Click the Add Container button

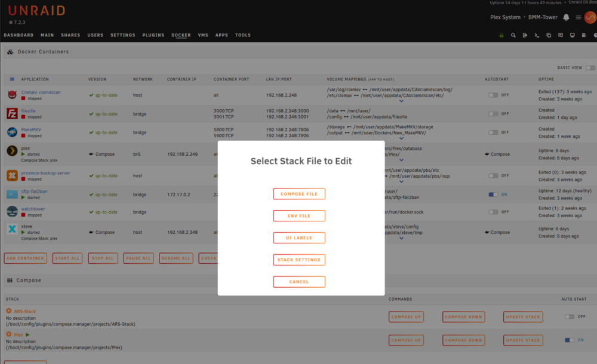[x=25, y=258]
